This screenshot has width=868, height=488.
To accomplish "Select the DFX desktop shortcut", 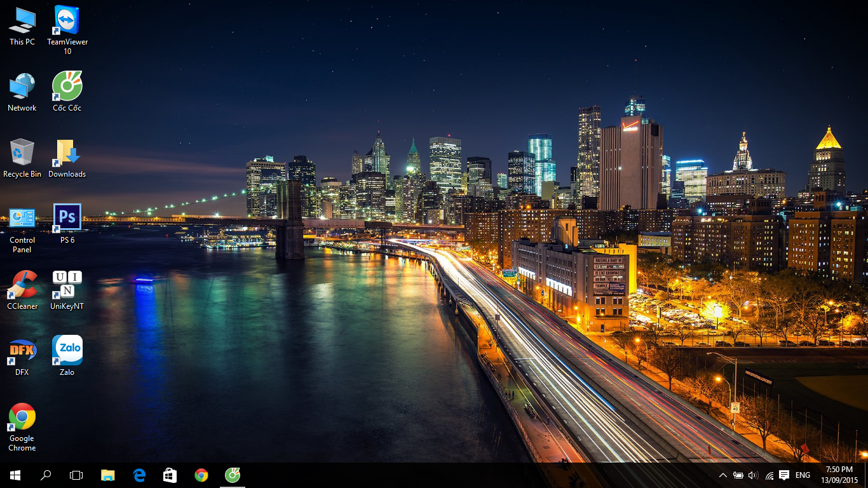I will click(22, 357).
